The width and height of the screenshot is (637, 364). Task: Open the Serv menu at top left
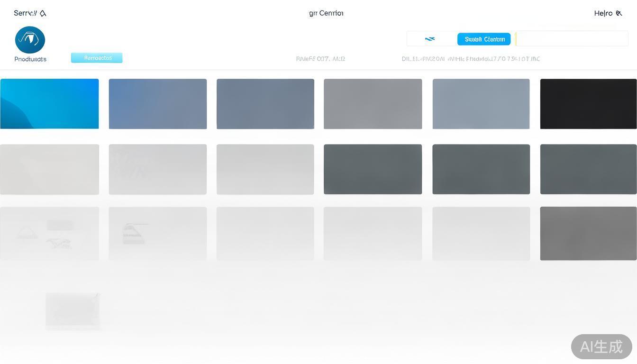25,13
